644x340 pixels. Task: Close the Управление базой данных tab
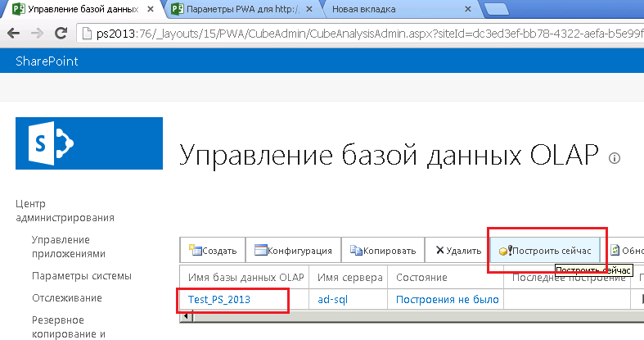(x=151, y=9)
